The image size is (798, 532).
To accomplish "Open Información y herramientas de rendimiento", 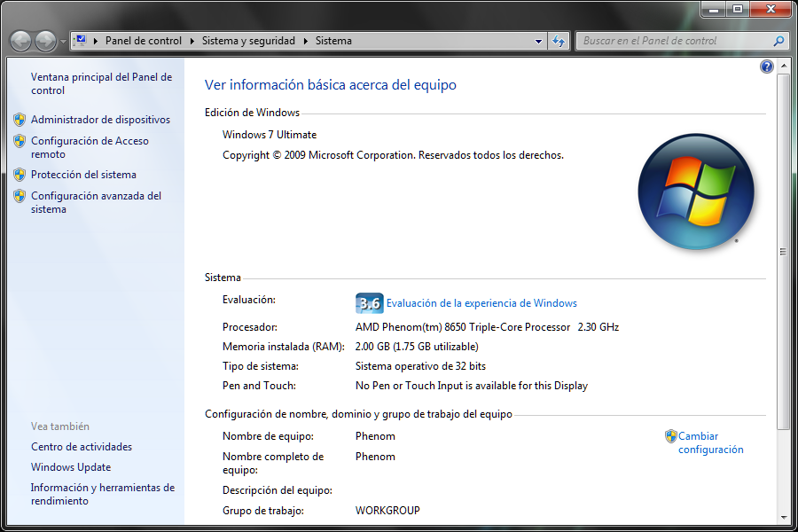I will [x=102, y=494].
